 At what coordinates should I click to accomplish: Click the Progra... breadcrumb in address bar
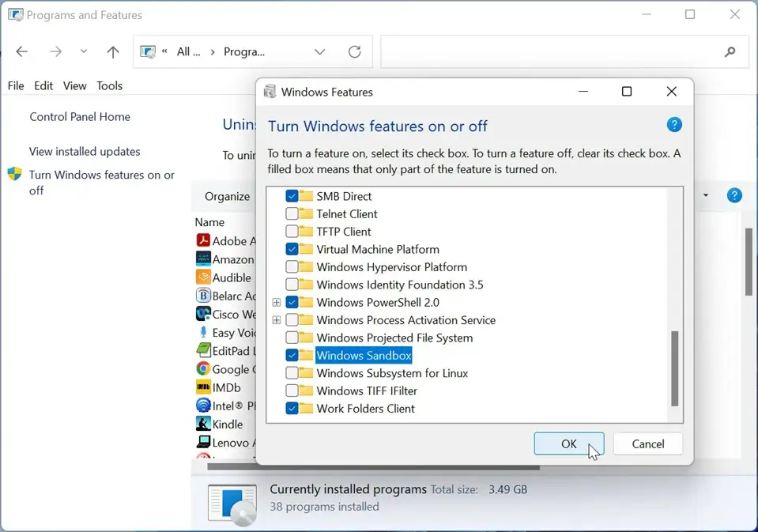pyautogui.click(x=244, y=51)
